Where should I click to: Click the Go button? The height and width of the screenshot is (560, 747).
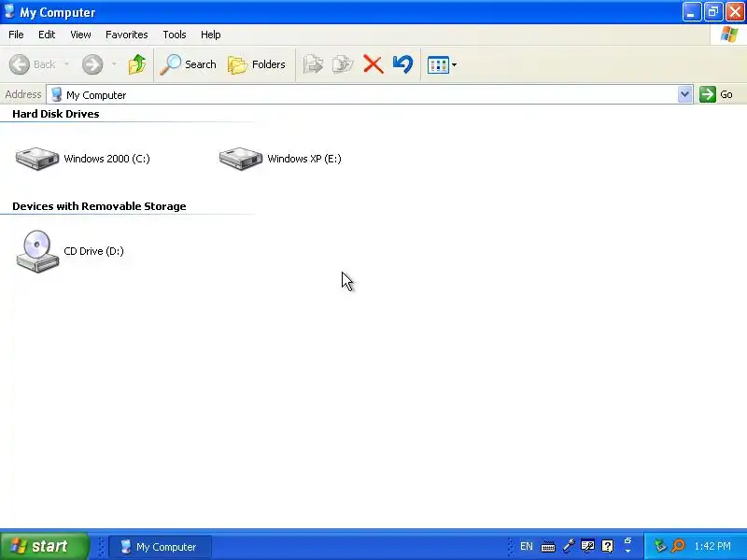point(716,94)
